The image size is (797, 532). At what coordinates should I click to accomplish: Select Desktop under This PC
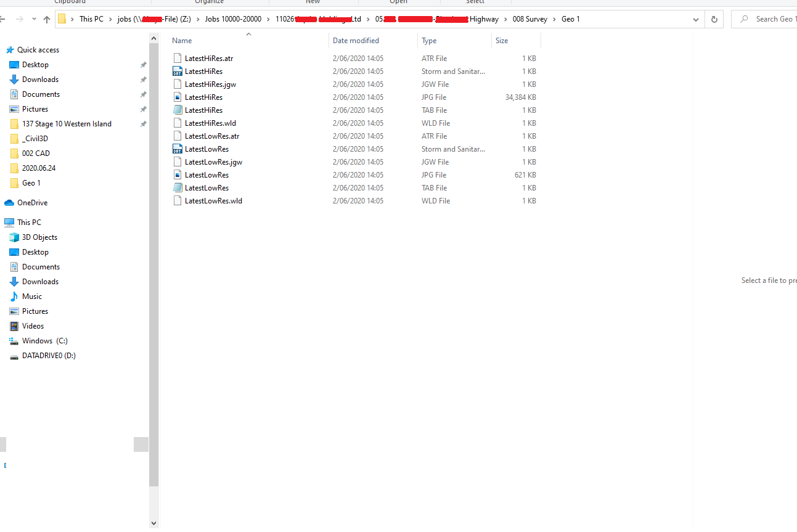[x=35, y=252]
